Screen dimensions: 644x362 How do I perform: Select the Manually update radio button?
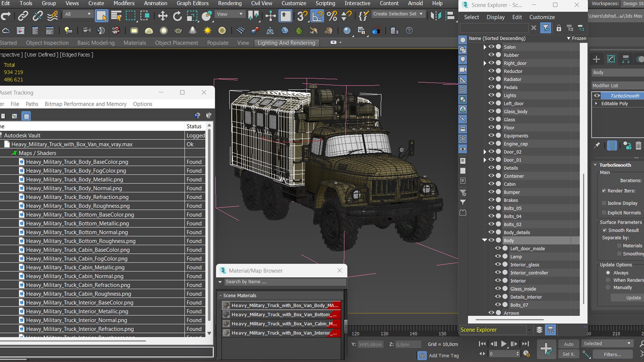click(x=608, y=288)
